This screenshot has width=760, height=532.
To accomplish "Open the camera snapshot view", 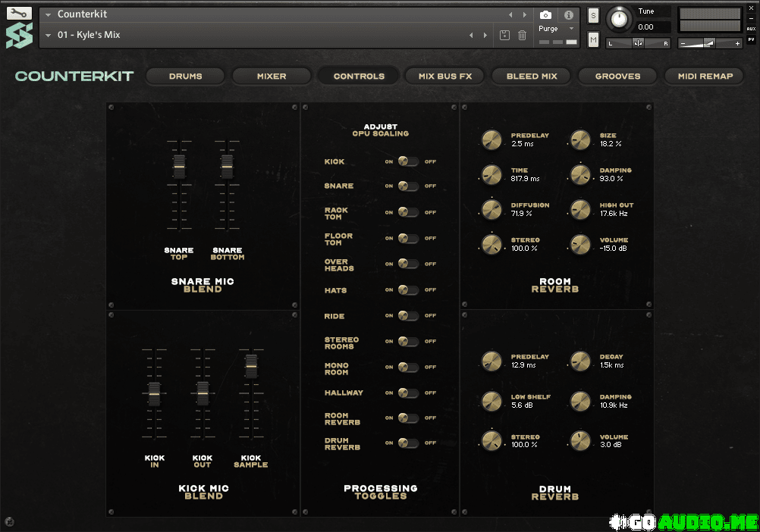I will click(545, 15).
